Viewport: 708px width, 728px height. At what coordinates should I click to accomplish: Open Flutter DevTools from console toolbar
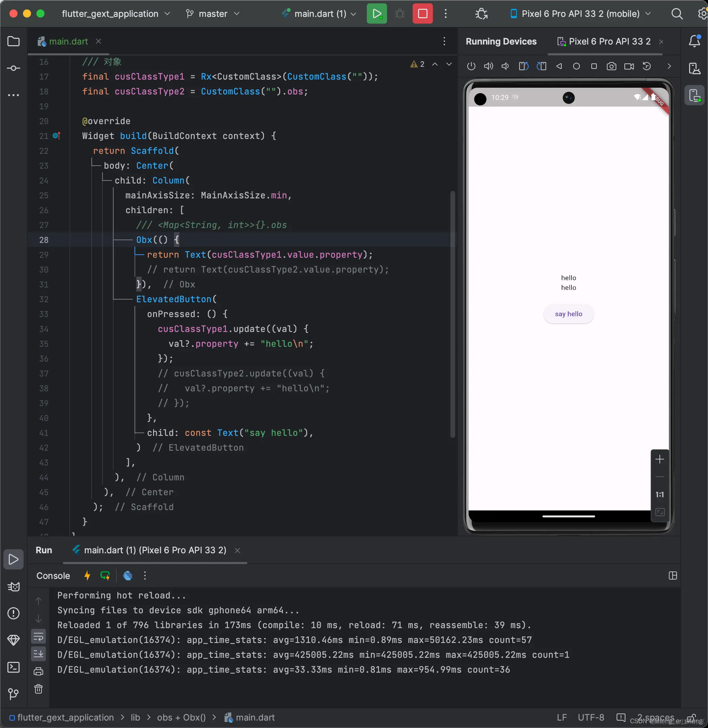click(127, 576)
